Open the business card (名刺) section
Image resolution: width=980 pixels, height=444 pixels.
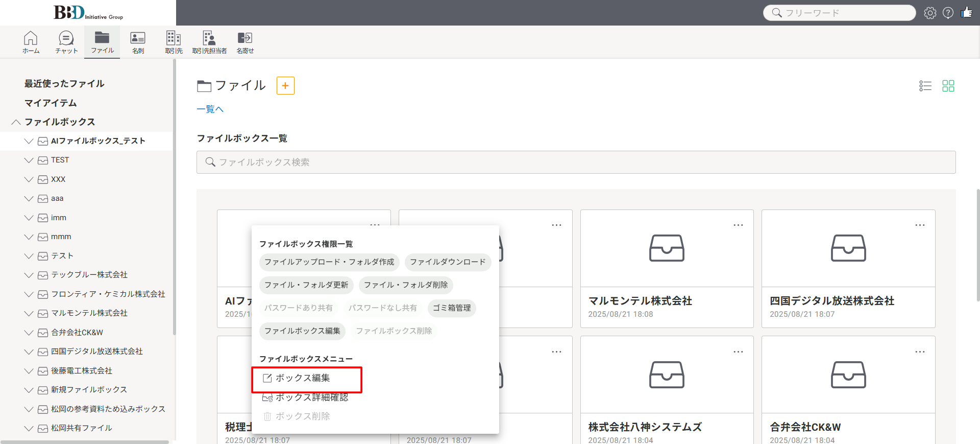click(x=138, y=42)
